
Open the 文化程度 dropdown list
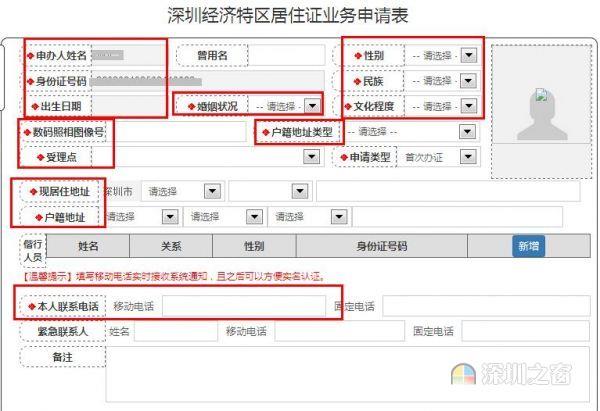468,106
